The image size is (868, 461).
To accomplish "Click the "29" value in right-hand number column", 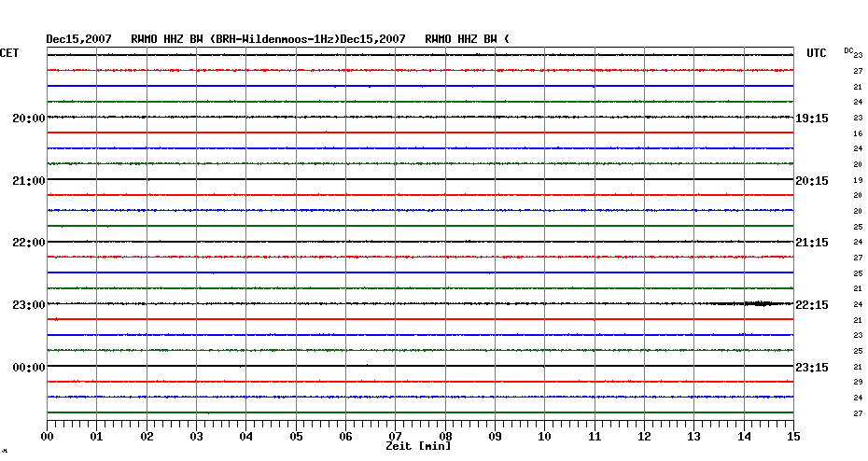I will (858, 382).
